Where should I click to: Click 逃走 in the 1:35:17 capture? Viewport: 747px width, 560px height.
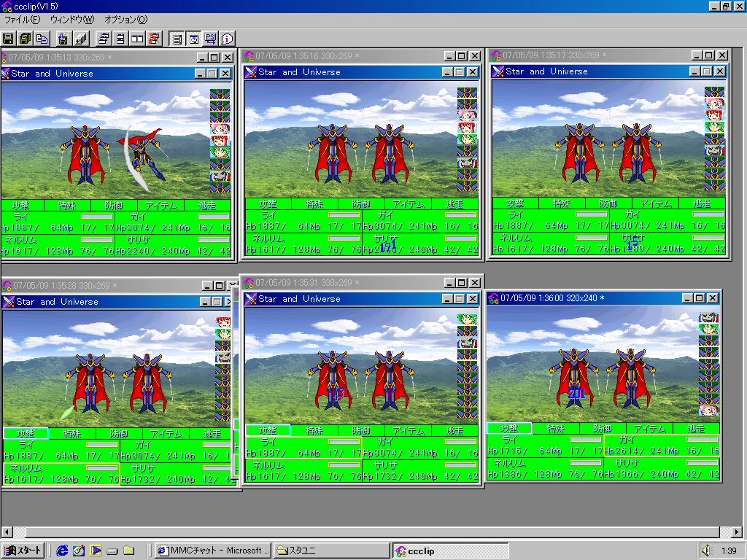point(702,204)
